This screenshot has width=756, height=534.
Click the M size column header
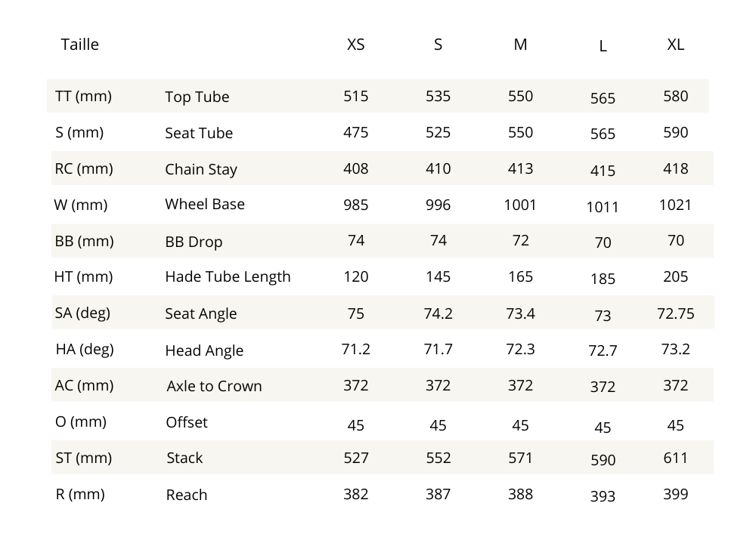(x=520, y=45)
